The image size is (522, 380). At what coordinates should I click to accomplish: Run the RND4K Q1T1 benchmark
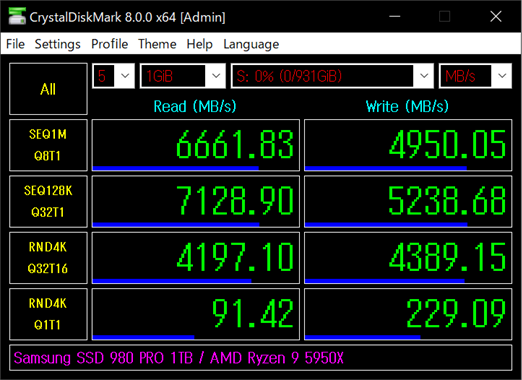tap(48, 314)
